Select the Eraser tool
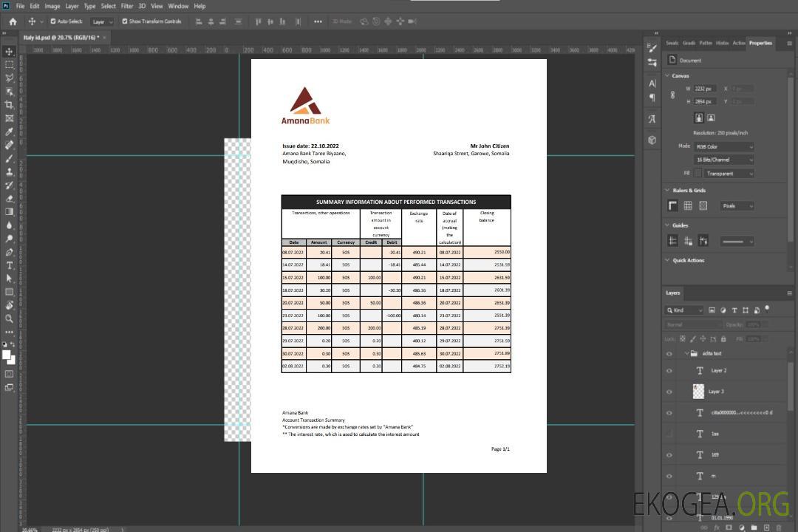Image resolution: width=798 pixels, height=532 pixels. (10, 199)
